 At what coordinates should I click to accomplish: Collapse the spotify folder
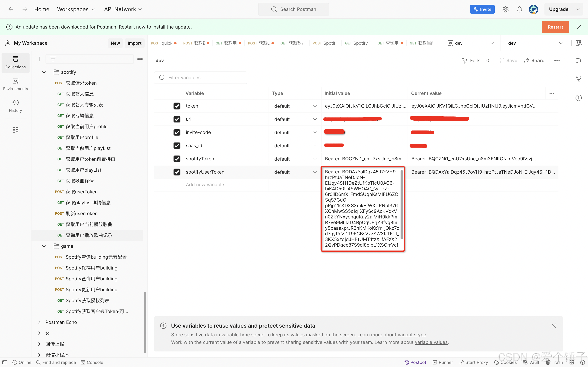(x=44, y=72)
